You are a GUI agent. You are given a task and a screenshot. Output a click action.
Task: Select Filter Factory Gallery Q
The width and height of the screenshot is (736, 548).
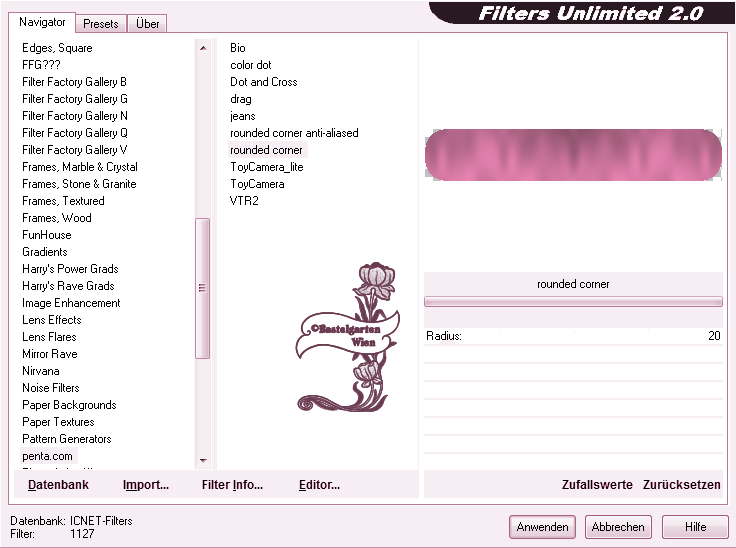click(75, 133)
